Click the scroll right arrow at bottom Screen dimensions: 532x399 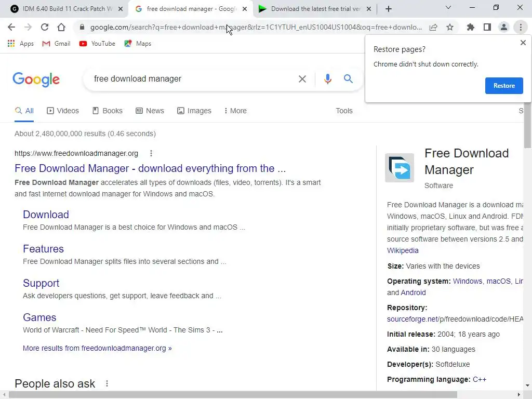[519, 395]
